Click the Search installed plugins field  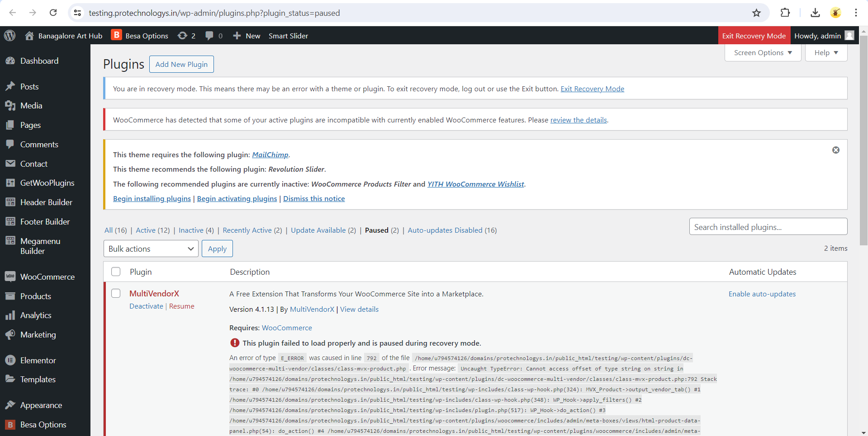click(x=768, y=227)
